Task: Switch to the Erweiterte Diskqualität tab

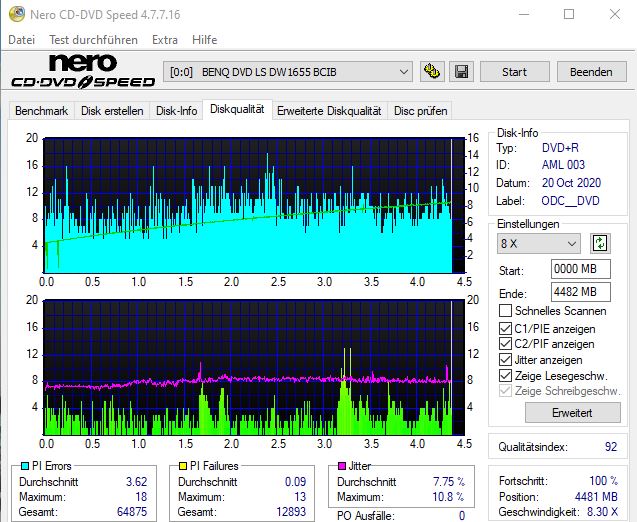Action: [x=329, y=111]
